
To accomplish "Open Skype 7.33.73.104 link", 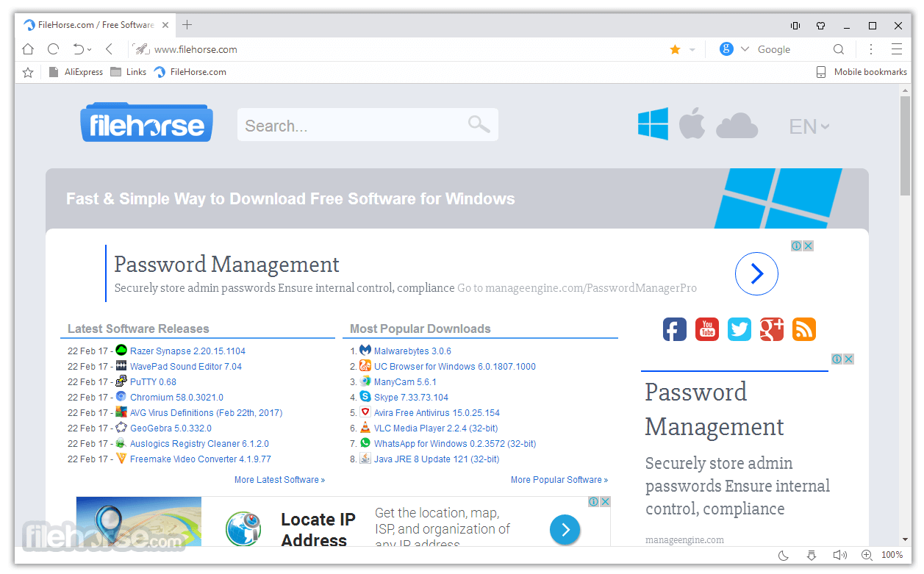I will click(411, 398).
